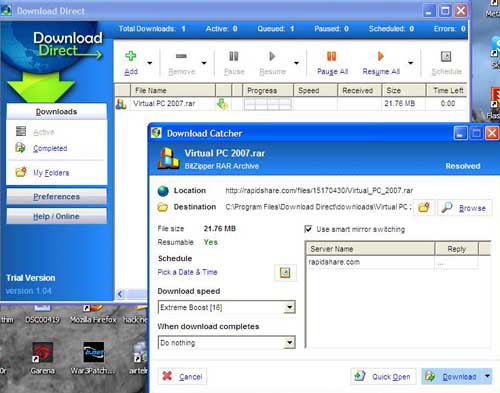The height and width of the screenshot is (393, 500).
Task: Click the 21.76 MB size cell
Action: click(400, 103)
